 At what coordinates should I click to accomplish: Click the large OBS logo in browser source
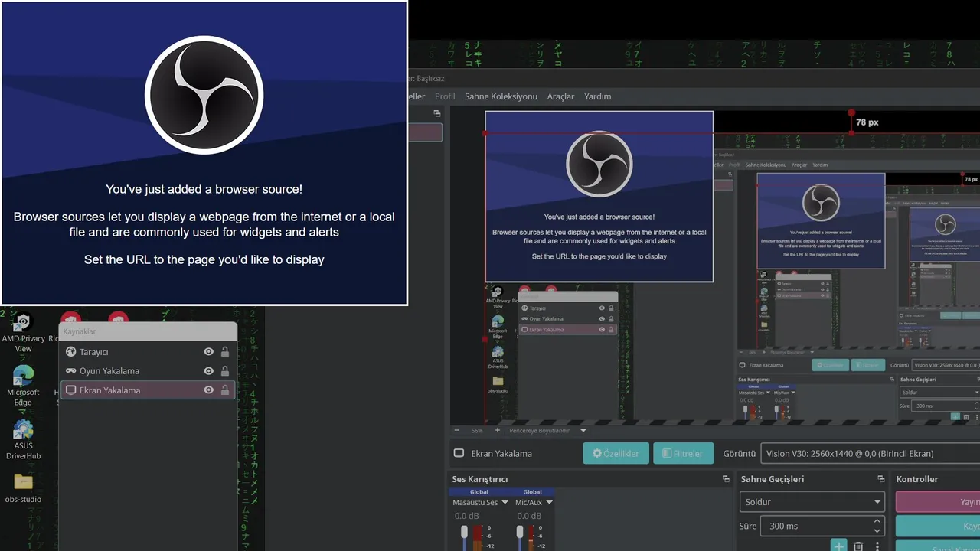(204, 95)
